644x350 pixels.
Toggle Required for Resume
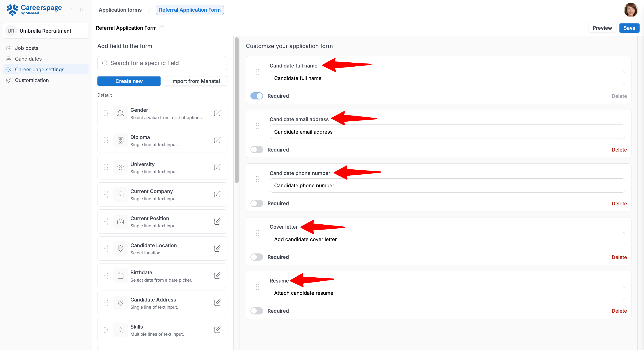pyautogui.click(x=257, y=311)
